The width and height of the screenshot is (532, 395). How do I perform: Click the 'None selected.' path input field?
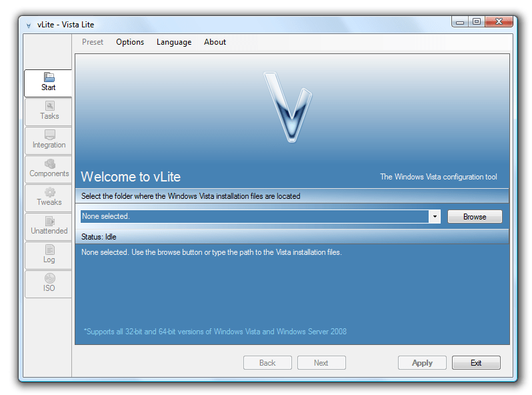[x=253, y=217]
